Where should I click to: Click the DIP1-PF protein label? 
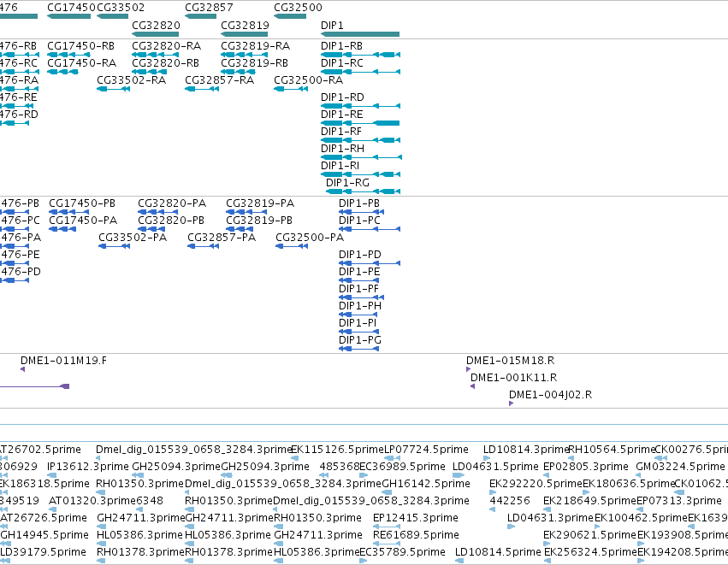359,290
